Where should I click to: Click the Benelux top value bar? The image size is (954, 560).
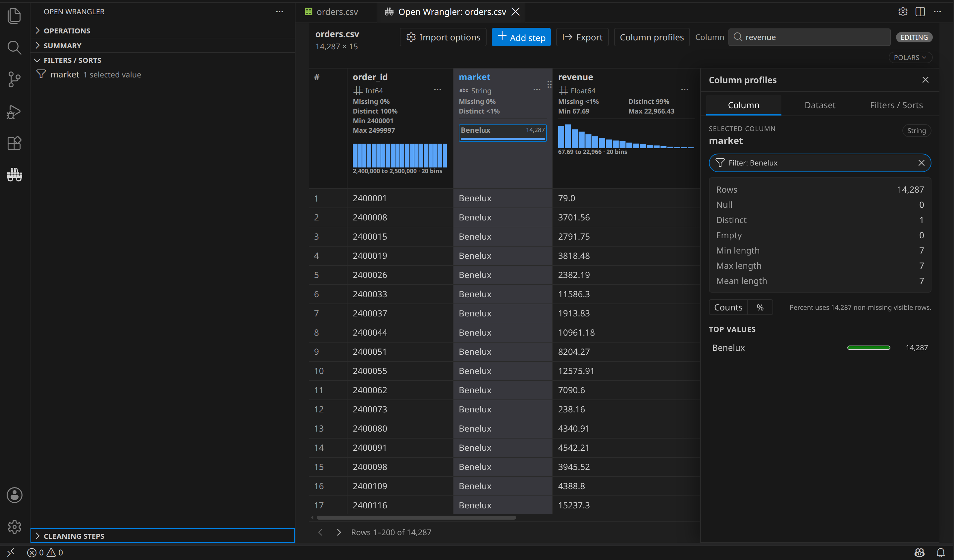(869, 348)
